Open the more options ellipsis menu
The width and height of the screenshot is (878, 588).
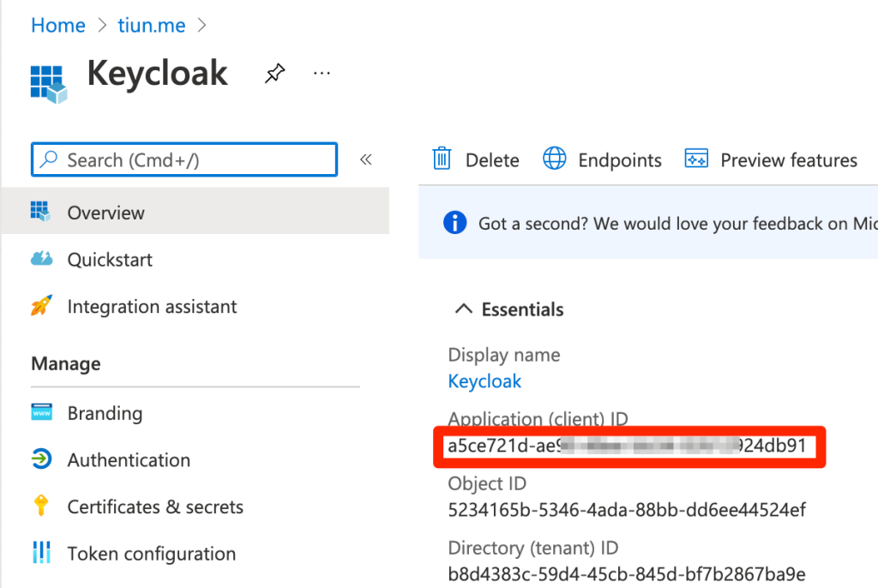322,74
